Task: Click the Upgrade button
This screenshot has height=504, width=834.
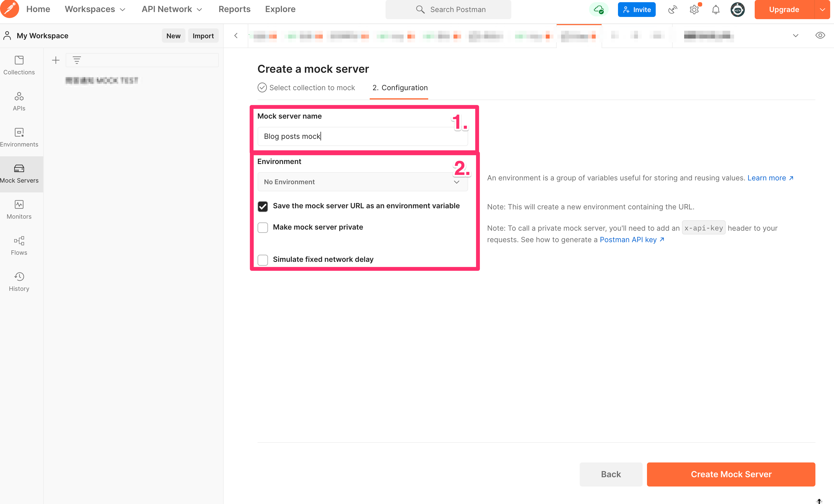Action: point(784,10)
